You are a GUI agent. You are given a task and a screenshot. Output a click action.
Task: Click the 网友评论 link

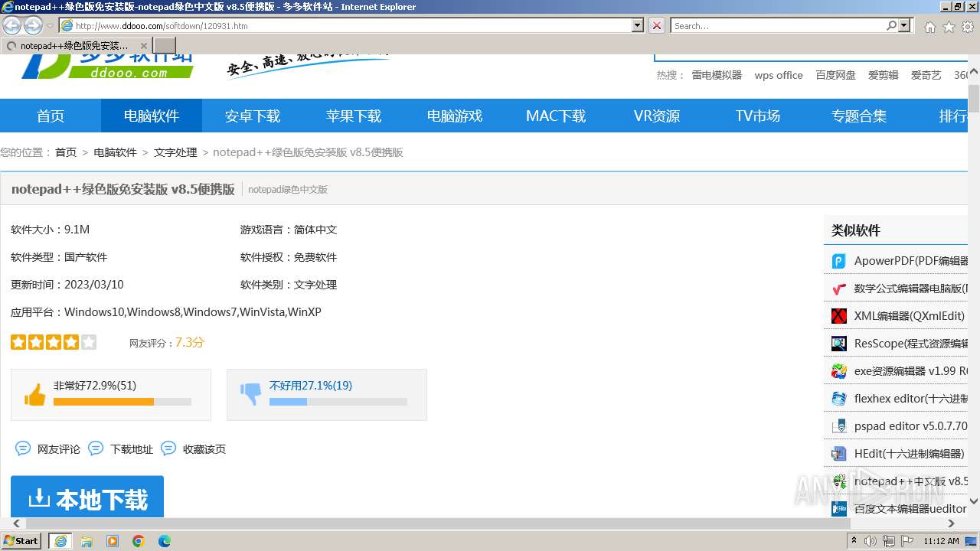59,449
